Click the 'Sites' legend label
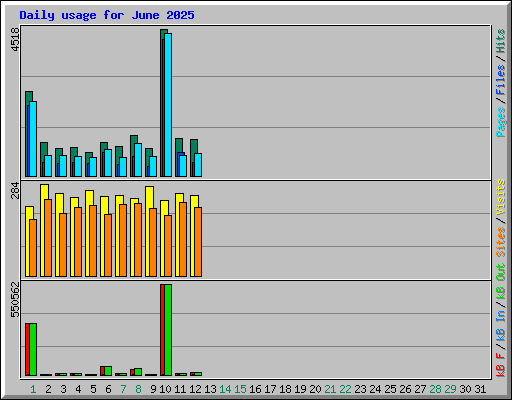 (x=501, y=242)
